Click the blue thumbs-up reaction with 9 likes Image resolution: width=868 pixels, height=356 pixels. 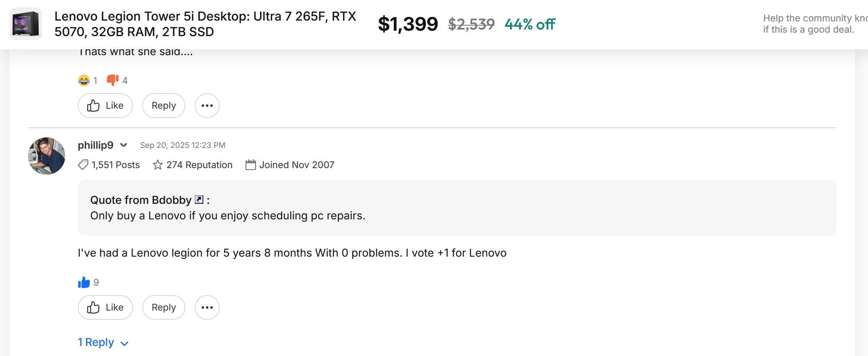coord(84,282)
